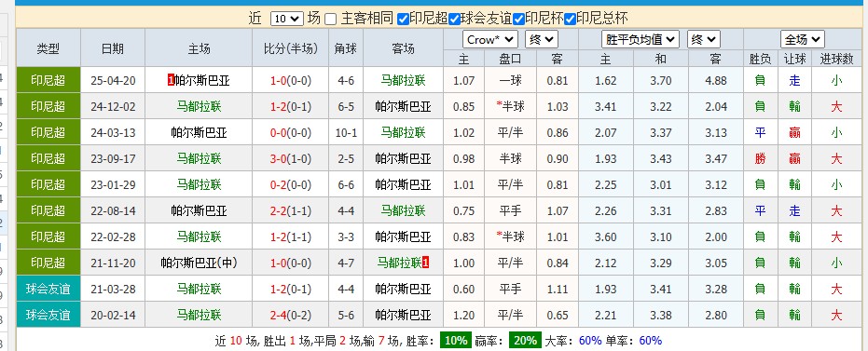
Task: Open the 全场 period dropdown
Action: point(803,39)
